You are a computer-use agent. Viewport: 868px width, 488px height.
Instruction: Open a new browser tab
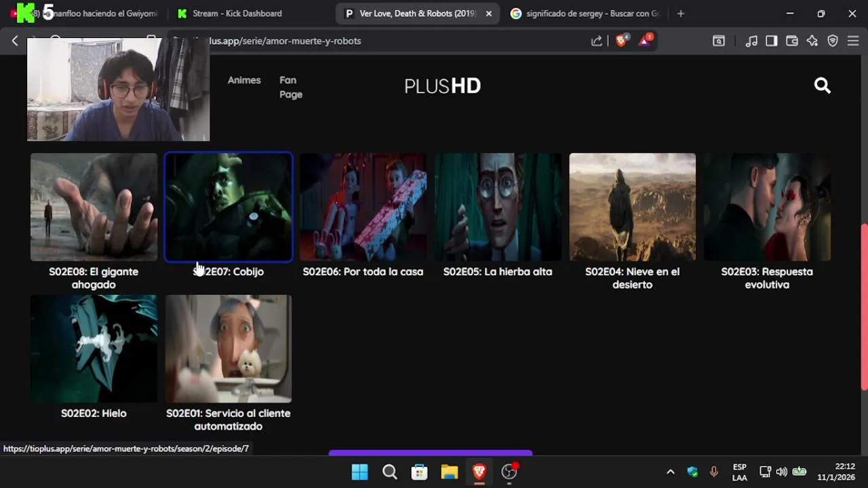click(681, 14)
